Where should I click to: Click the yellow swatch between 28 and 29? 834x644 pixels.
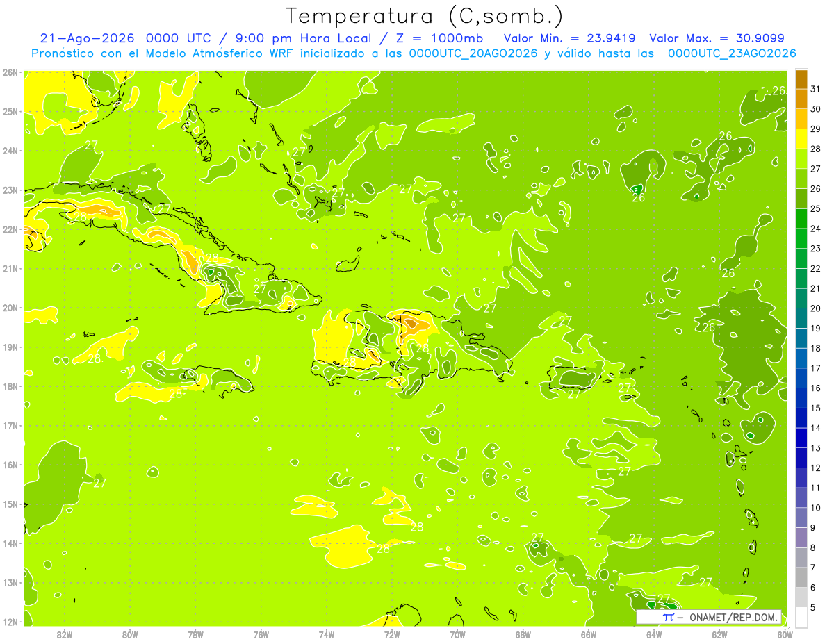pyautogui.click(x=801, y=139)
